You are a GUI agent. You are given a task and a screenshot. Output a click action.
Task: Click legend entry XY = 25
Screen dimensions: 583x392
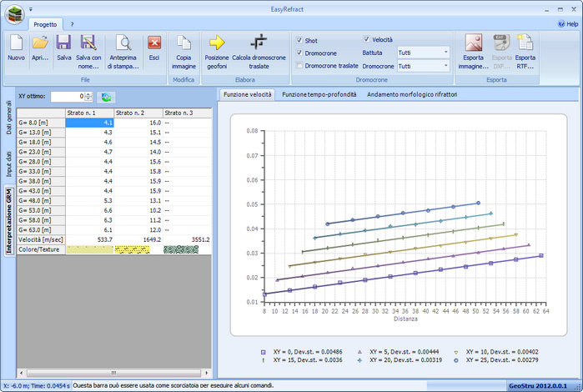pos(495,360)
